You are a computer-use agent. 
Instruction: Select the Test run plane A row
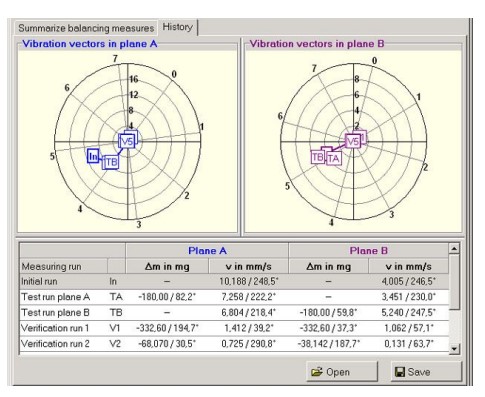tap(234, 297)
